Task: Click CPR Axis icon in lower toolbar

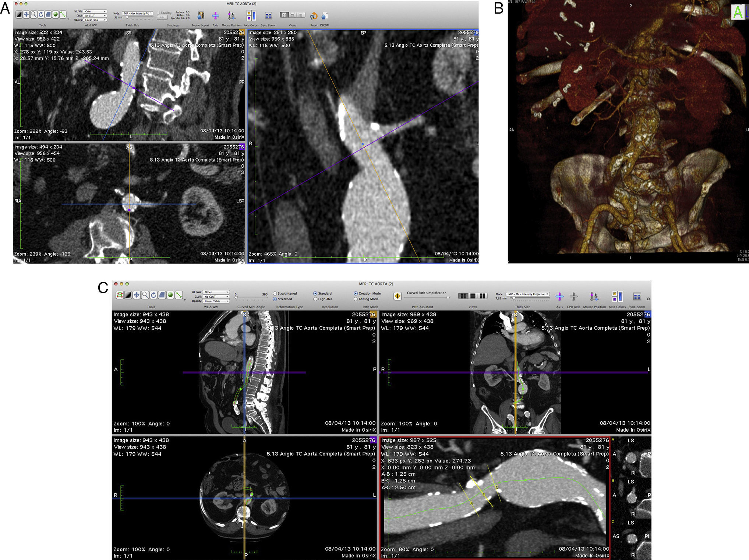Action: (x=573, y=297)
